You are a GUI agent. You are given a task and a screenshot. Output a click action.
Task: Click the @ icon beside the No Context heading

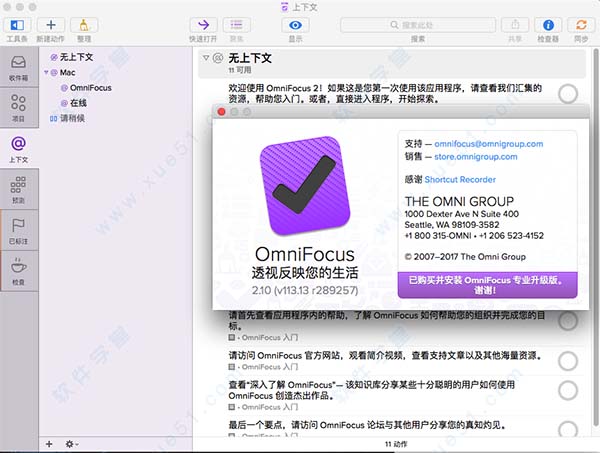218,58
